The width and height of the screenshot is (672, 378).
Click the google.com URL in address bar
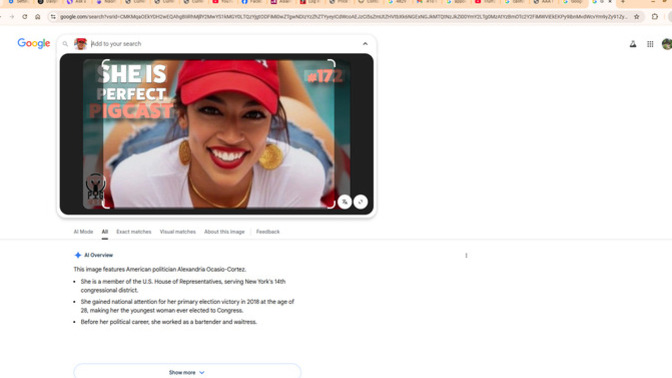coord(343,17)
